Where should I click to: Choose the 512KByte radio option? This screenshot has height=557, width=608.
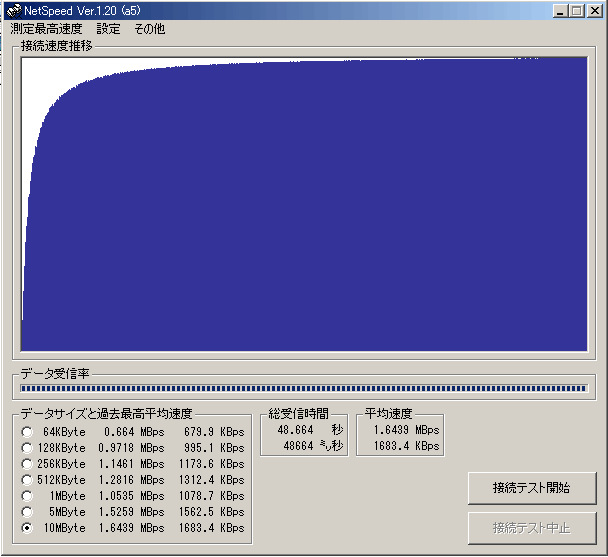click(x=27, y=480)
